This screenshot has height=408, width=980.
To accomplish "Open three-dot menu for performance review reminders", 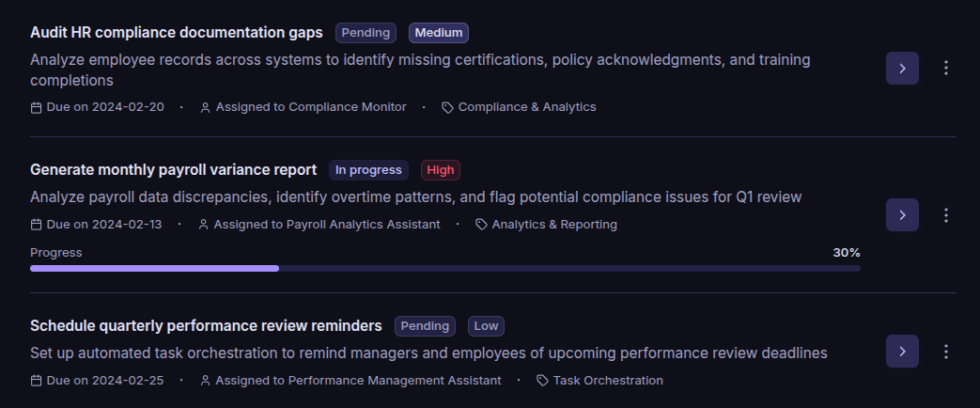I will click(946, 351).
